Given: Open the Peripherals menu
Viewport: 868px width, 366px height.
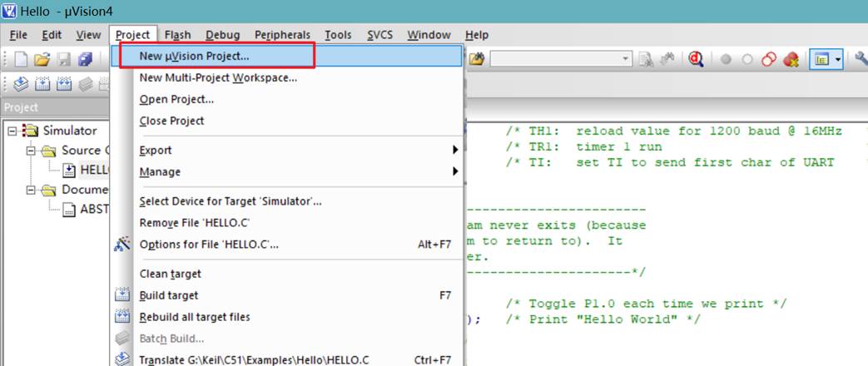Looking at the screenshot, I should click(282, 35).
